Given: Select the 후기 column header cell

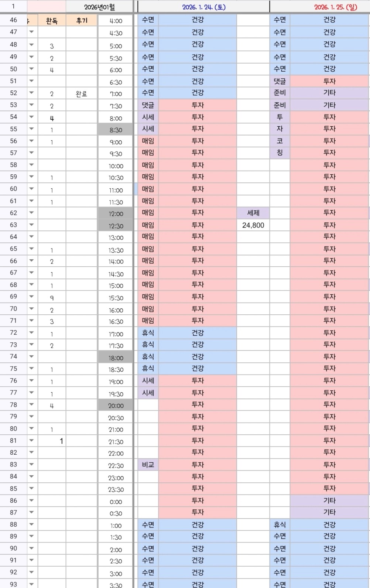Looking at the screenshot, I should point(82,21).
